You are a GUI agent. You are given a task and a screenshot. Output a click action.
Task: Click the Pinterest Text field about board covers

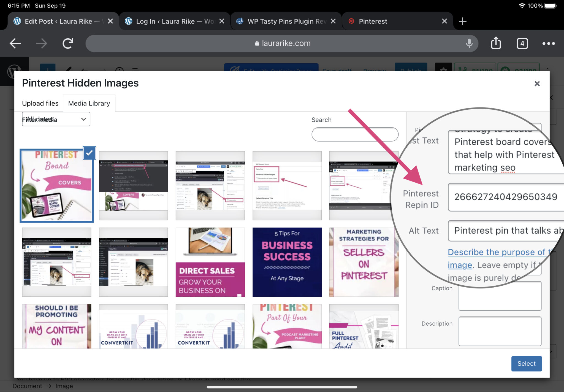point(503,152)
